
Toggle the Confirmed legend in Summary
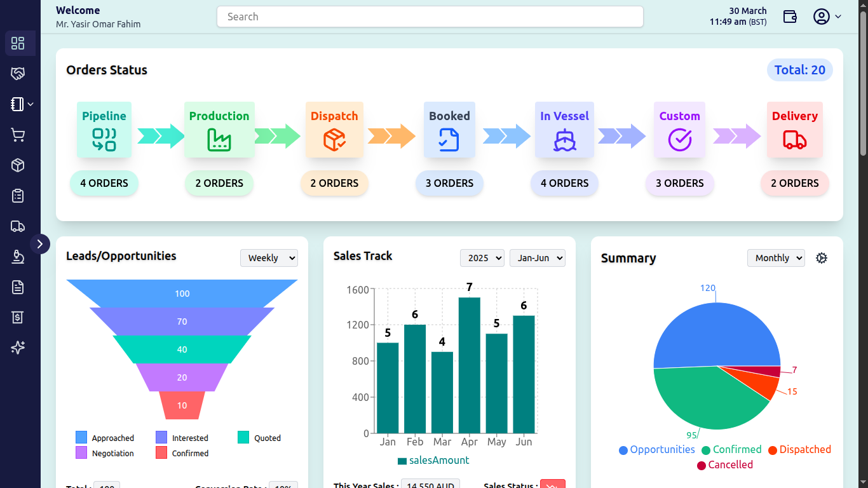[731, 450]
